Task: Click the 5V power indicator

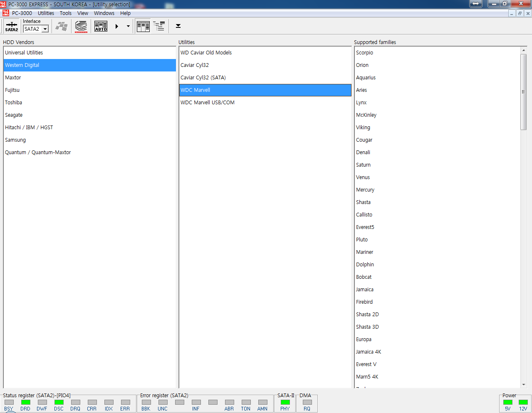Action: (x=508, y=402)
